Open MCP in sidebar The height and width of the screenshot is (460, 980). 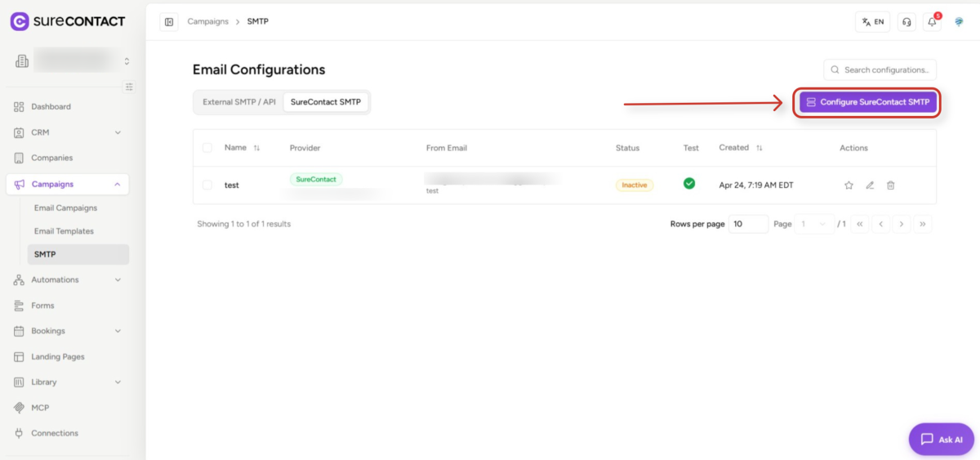(x=67, y=408)
